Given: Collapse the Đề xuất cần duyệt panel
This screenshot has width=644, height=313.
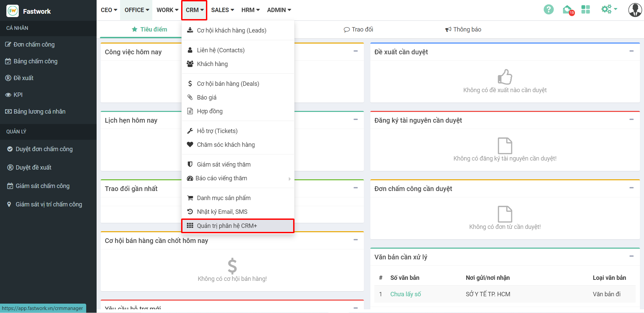Looking at the screenshot, I should pyautogui.click(x=631, y=51).
